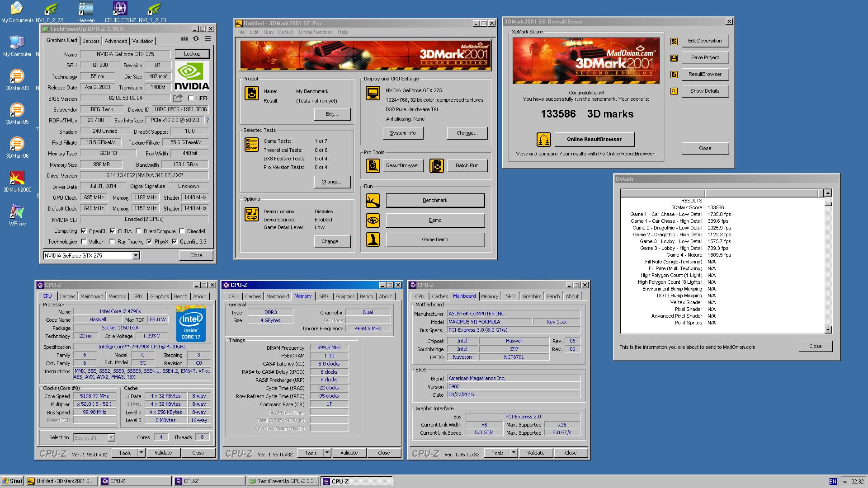This screenshot has width=868, height=488.
Task: Open Caches tab in leftmost CPU-Z
Action: [x=67, y=296]
